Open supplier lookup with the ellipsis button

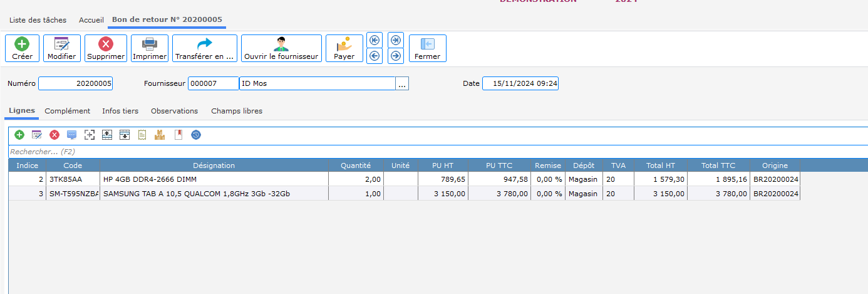(x=402, y=84)
